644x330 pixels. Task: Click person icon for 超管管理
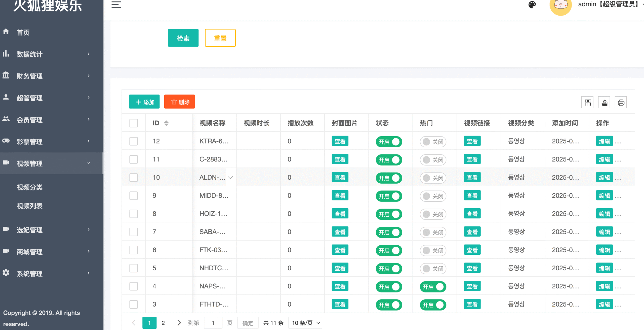(6, 97)
